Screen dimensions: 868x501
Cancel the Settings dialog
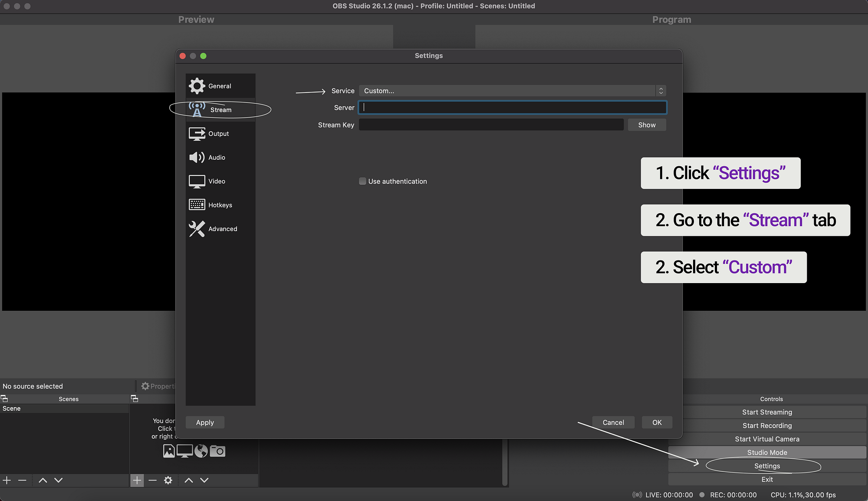pyautogui.click(x=613, y=422)
